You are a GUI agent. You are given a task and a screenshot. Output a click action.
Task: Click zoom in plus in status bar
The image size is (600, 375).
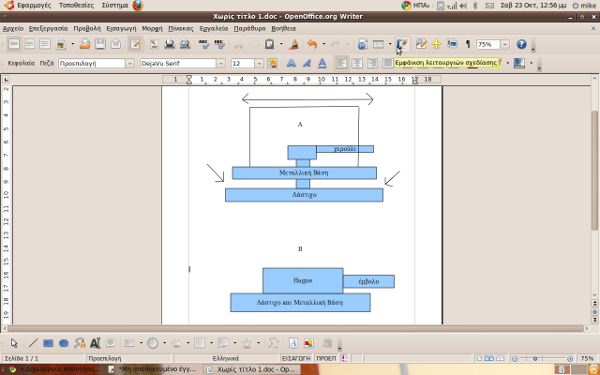(x=570, y=359)
